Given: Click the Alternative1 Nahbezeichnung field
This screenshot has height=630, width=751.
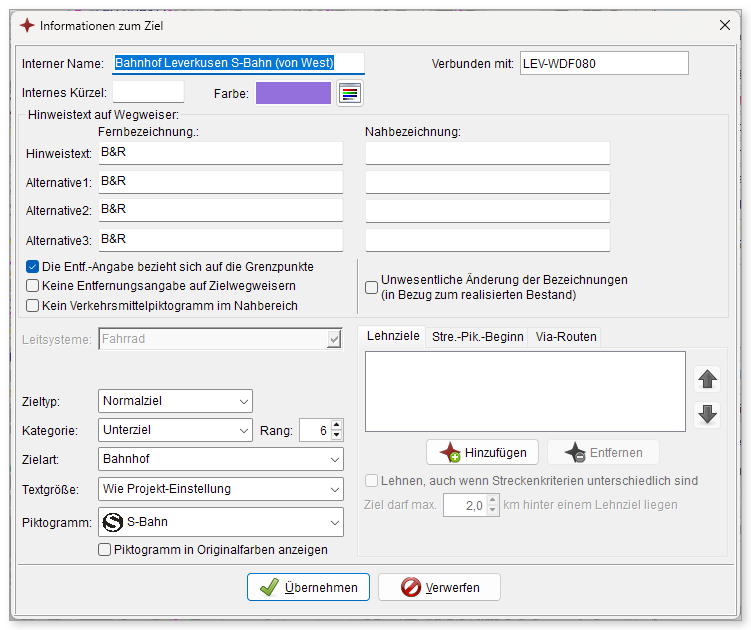Looking at the screenshot, I should pyautogui.click(x=488, y=182).
